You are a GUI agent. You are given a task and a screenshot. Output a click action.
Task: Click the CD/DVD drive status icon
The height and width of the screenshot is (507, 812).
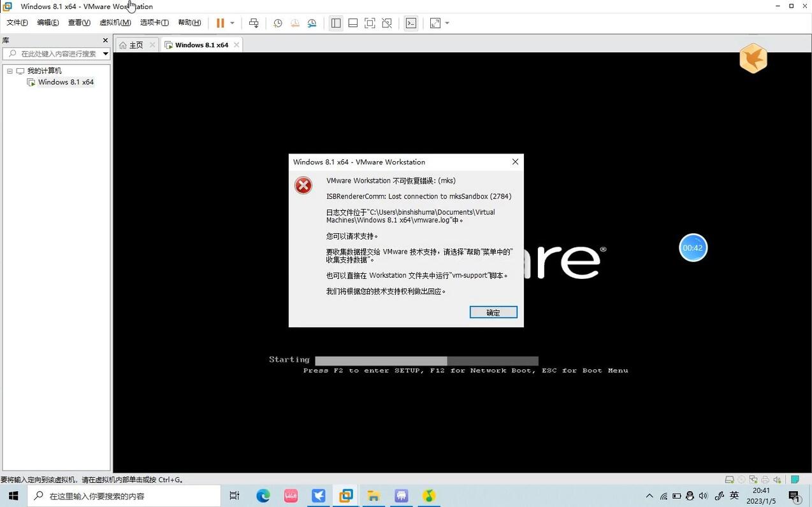point(741,480)
